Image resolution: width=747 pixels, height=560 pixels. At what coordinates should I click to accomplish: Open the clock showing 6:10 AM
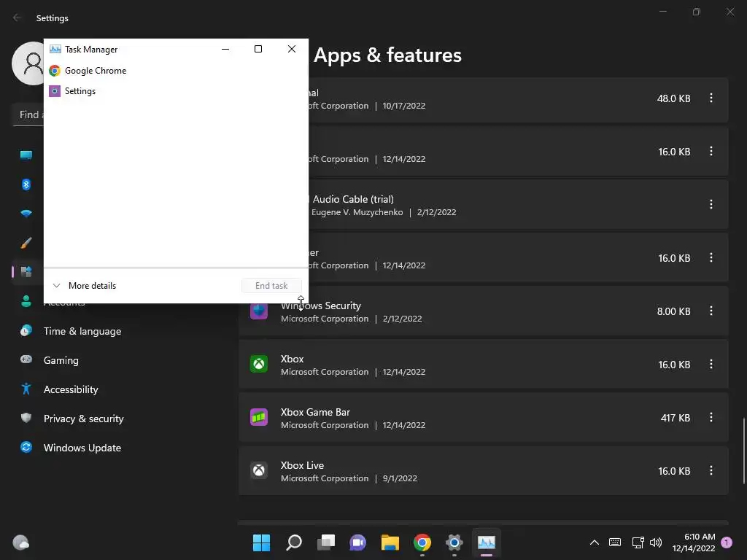tap(694, 542)
